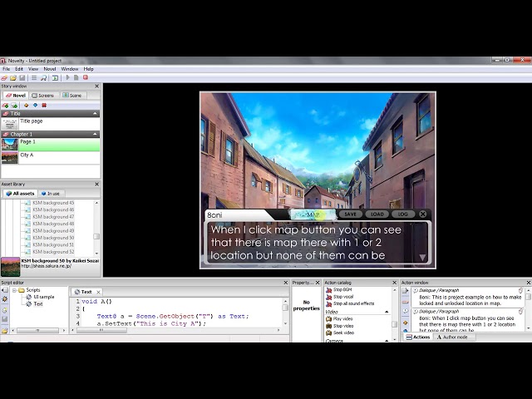532x399 pixels.
Task: Click the SAVE button in preview
Action: [351, 214]
